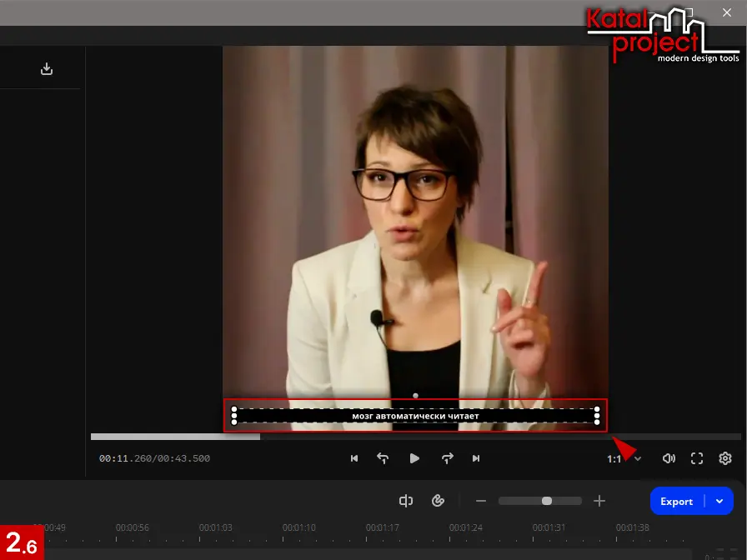Viewport: 747px width, 560px height.
Task: Skip to the next clip end
Action: click(x=476, y=458)
